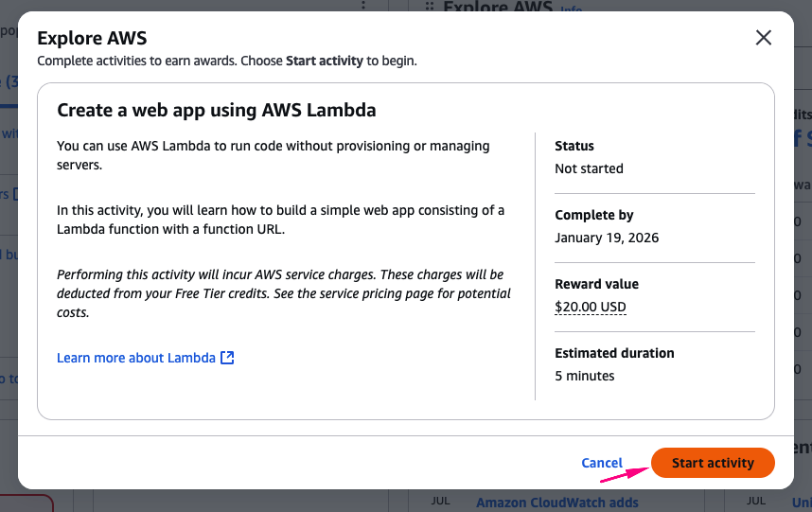Screen dimensions: 812x512
Task: Open the Learn more about Lambda link
Action: [136, 358]
